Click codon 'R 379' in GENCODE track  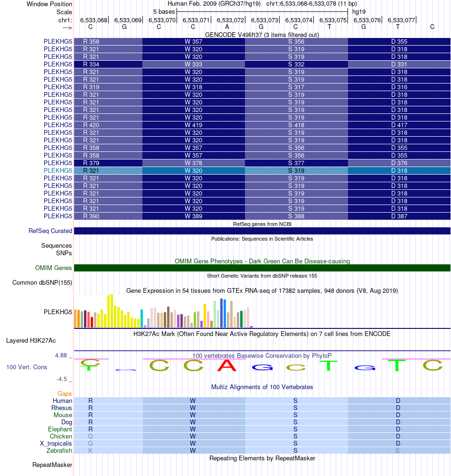91,163
